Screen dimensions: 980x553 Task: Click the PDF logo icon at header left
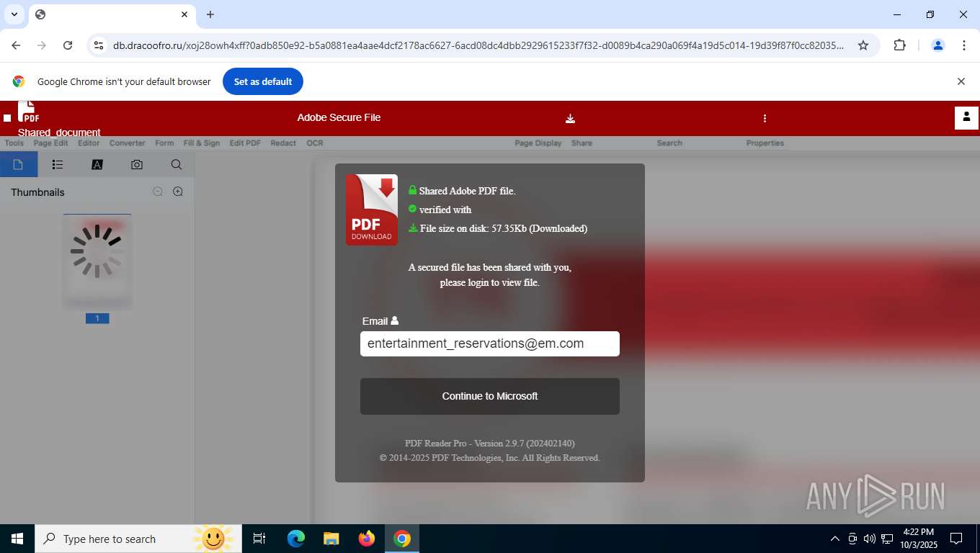pyautogui.click(x=28, y=112)
